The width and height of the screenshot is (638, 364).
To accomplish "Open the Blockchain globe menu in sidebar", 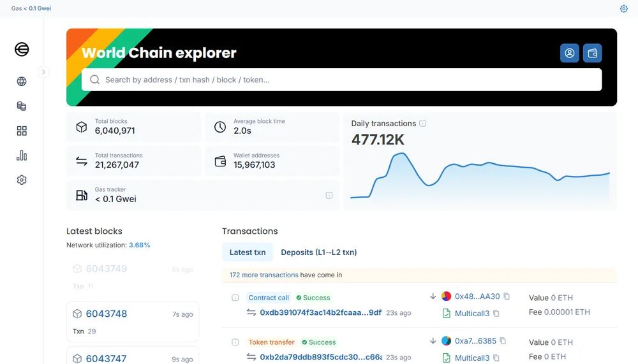I will pos(22,82).
